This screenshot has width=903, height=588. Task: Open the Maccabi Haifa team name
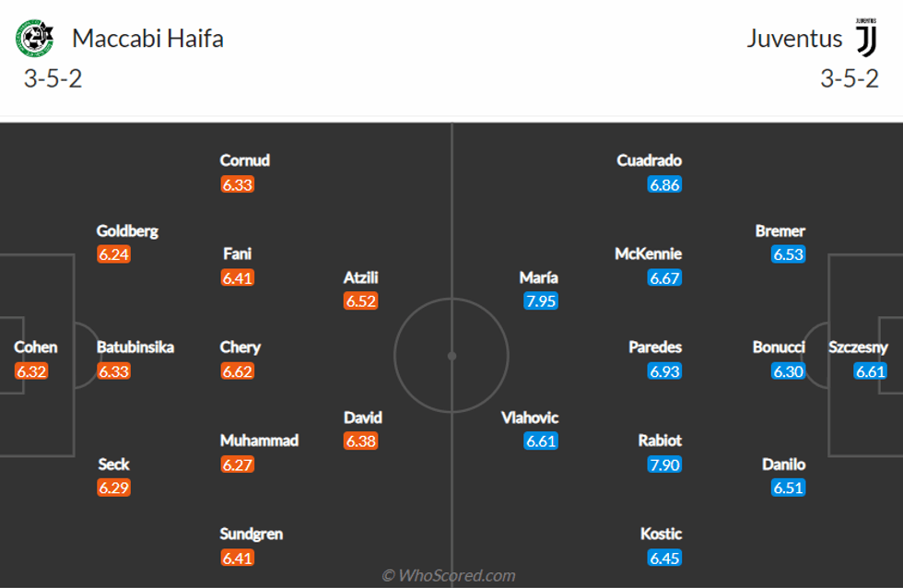pos(147,39)
